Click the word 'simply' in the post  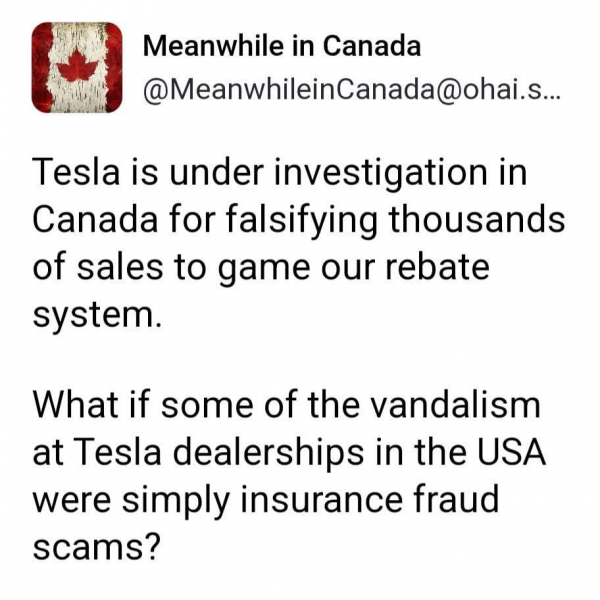[x=176, y=502]
